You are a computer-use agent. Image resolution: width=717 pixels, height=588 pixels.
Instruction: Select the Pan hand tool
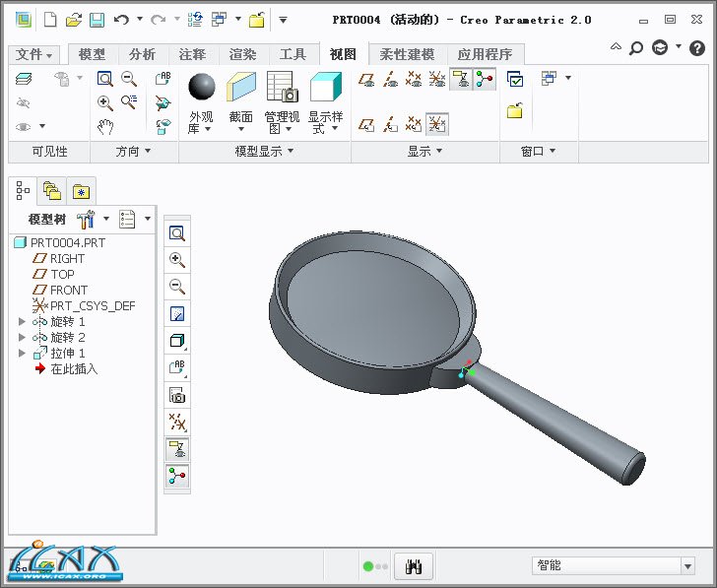click(105, 126)
